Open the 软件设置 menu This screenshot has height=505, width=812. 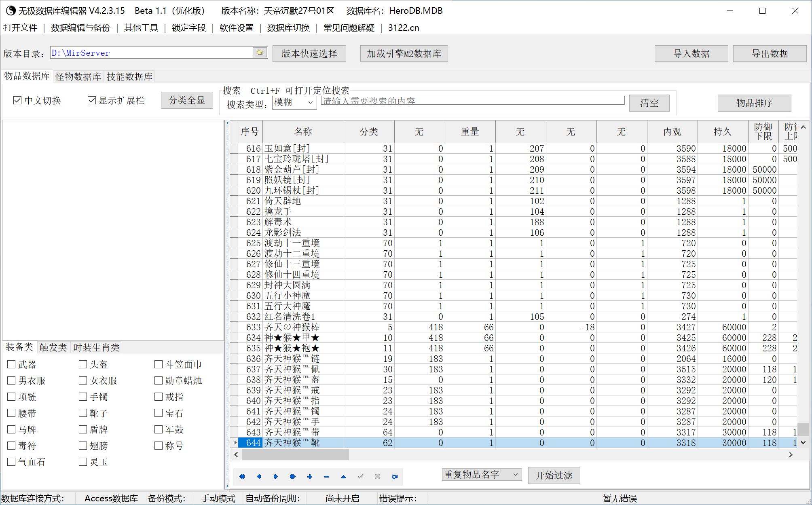tap(237, 27)
